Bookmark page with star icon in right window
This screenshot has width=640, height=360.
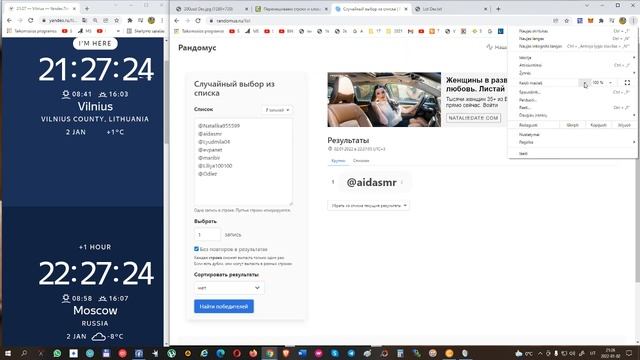567,20
